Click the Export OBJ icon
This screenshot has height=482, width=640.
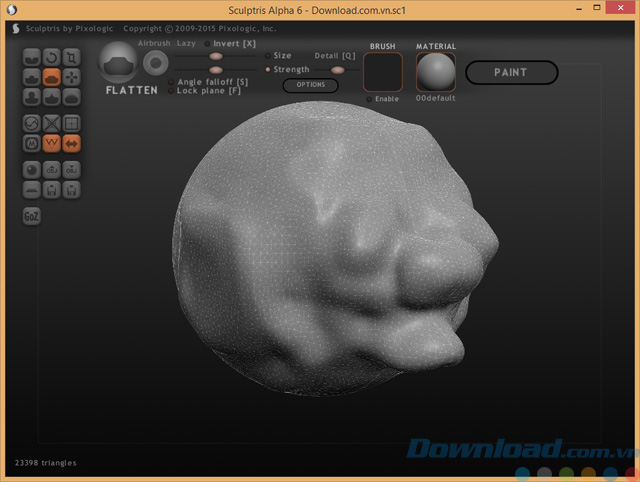click(71, 170)
